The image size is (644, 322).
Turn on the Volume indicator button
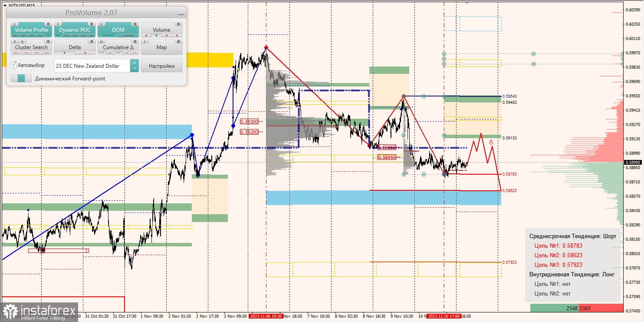point(161,30)
